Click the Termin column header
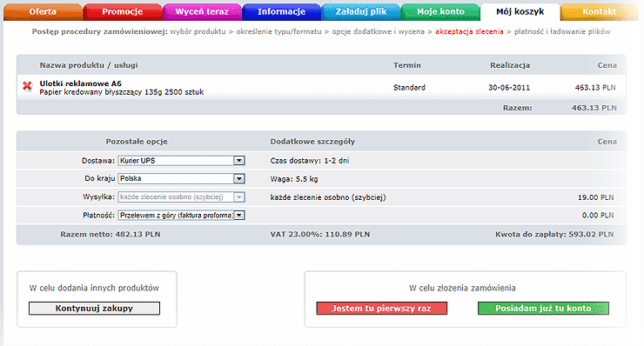This screenshot has width=644, height=346. (407, 65)
